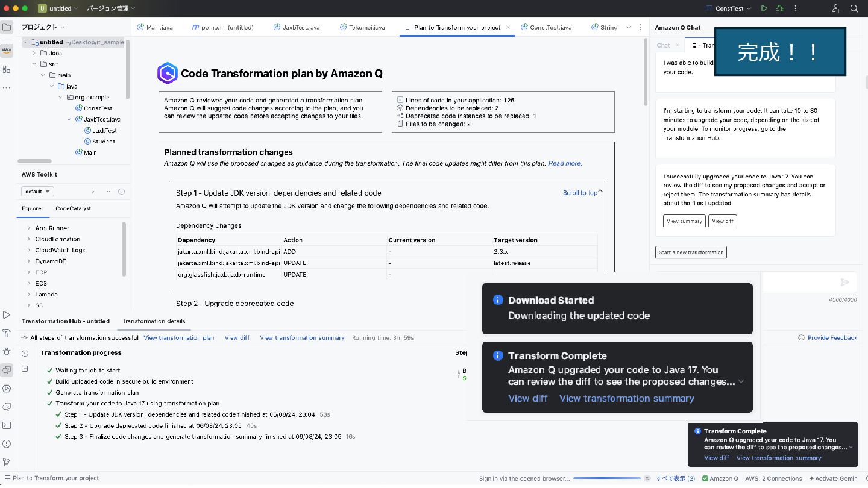
Task: Open the Read more link in the plan
Action: click(x=565, y=163)
